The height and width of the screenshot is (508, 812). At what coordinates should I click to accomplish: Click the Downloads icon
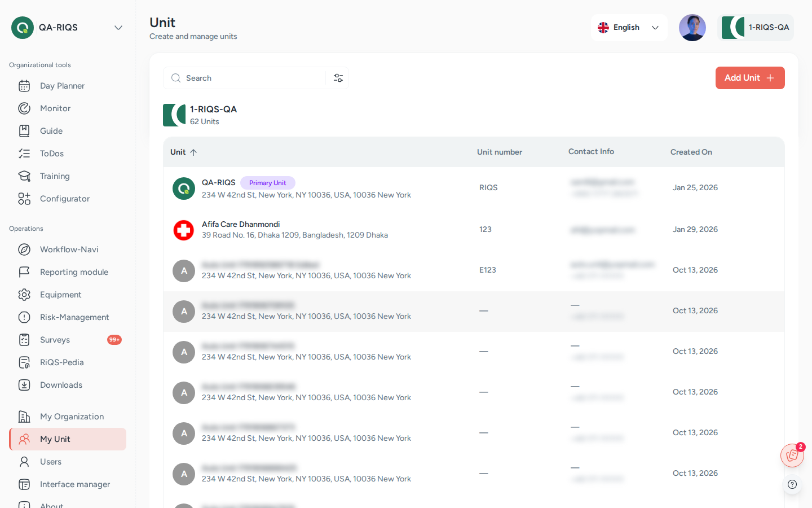pyautogui.click(x=24, y=385)
